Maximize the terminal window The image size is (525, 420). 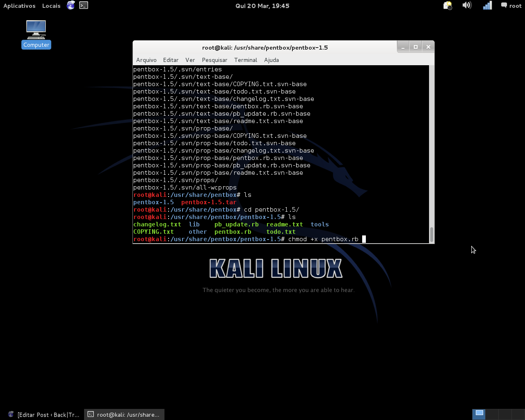(x=415, y=47)
